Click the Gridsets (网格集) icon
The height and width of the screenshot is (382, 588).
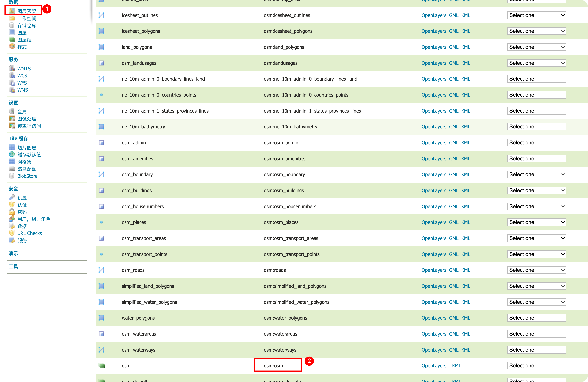click(12, 162)
